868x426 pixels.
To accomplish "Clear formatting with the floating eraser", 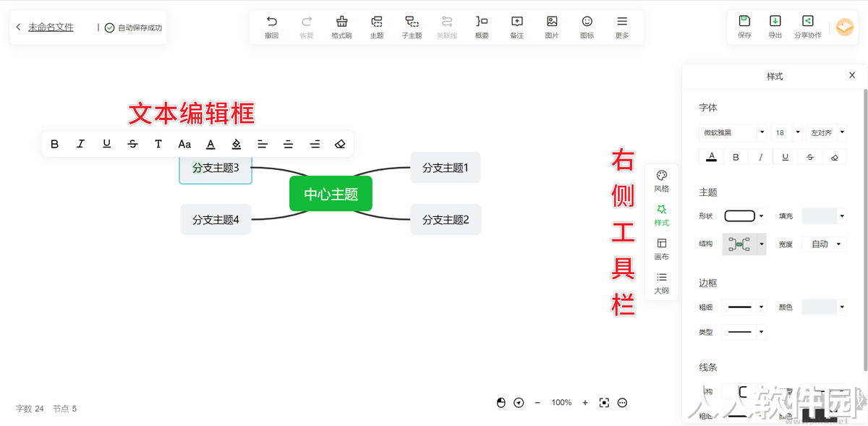I will point(341,144).
